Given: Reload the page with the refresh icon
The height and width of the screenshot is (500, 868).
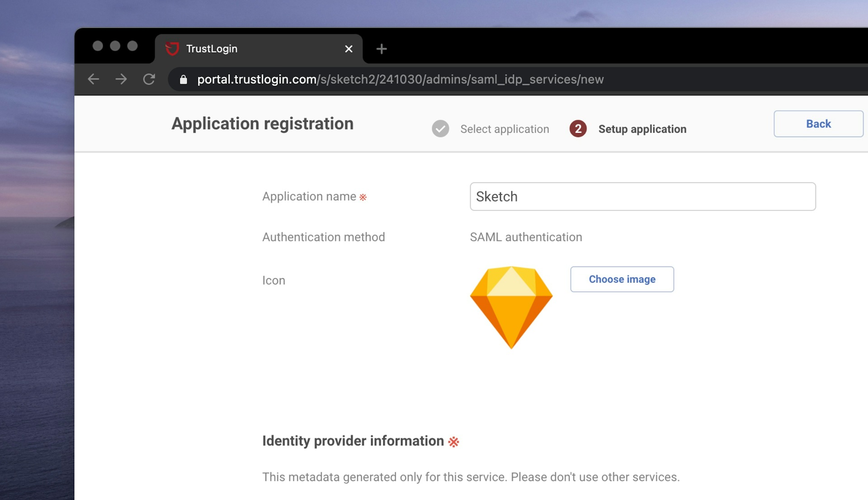Looking at the screenshot, I should [149, 79].
